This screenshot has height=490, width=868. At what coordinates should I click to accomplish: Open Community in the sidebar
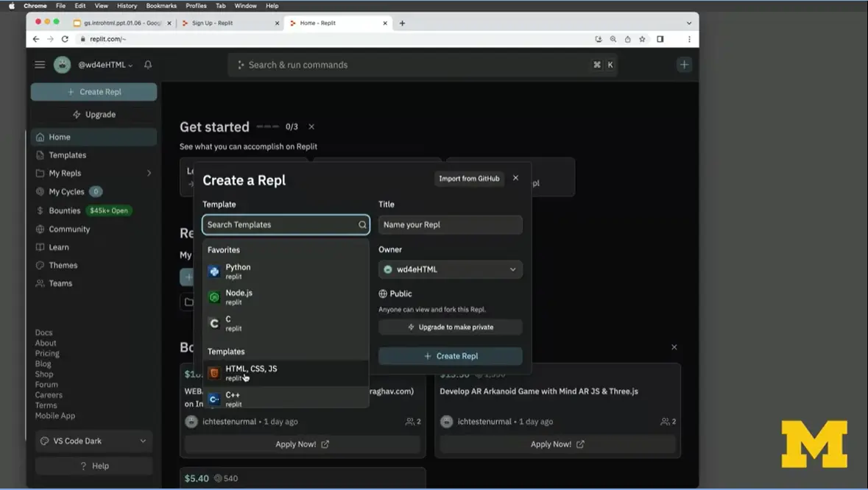[x=93, y=229]
